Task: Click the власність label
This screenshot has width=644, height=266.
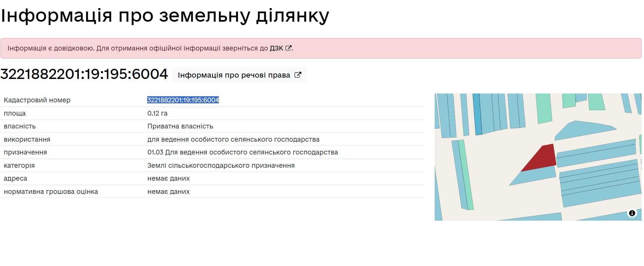Action: (20, 126)
